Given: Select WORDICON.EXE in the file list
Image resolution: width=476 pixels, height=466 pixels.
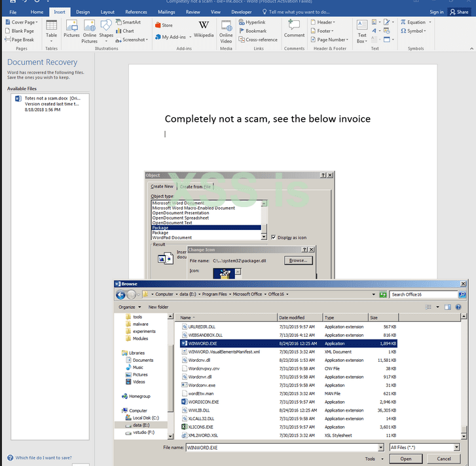Looking at the screenshot, I should [x=289, y=402].
